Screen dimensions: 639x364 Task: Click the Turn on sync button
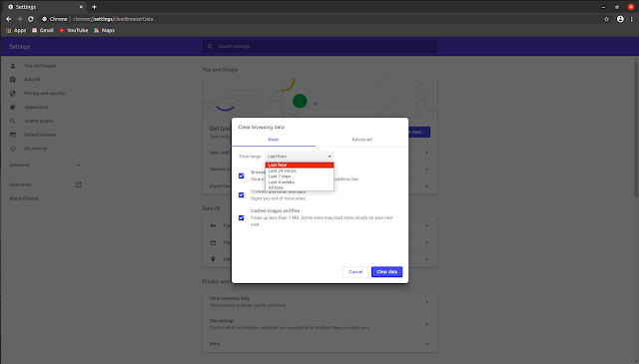point(419,132)
